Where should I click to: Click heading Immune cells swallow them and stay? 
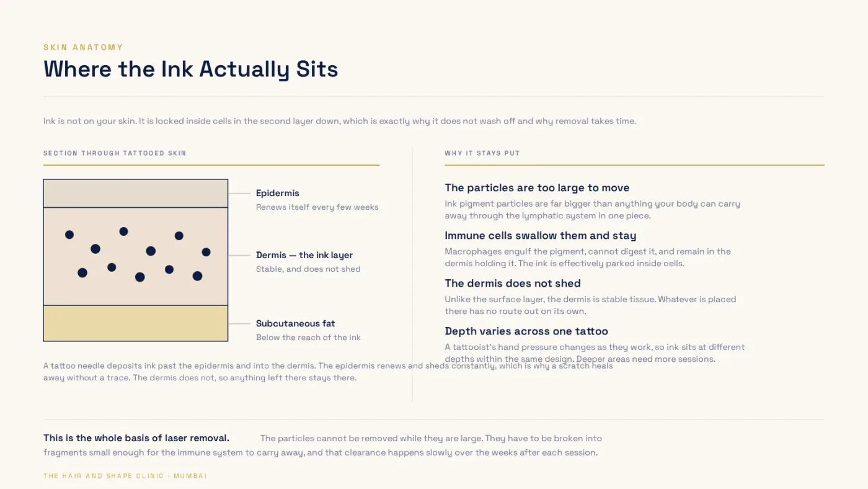541,236
